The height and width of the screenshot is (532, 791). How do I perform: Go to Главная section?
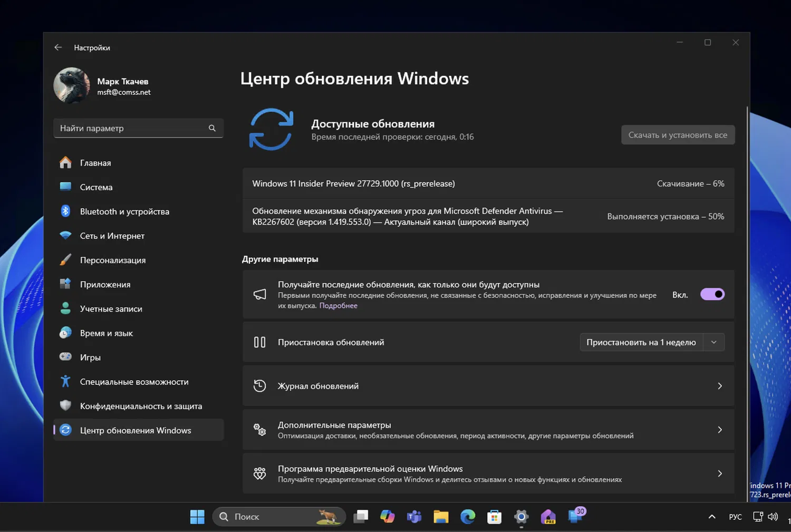(95, 162)
